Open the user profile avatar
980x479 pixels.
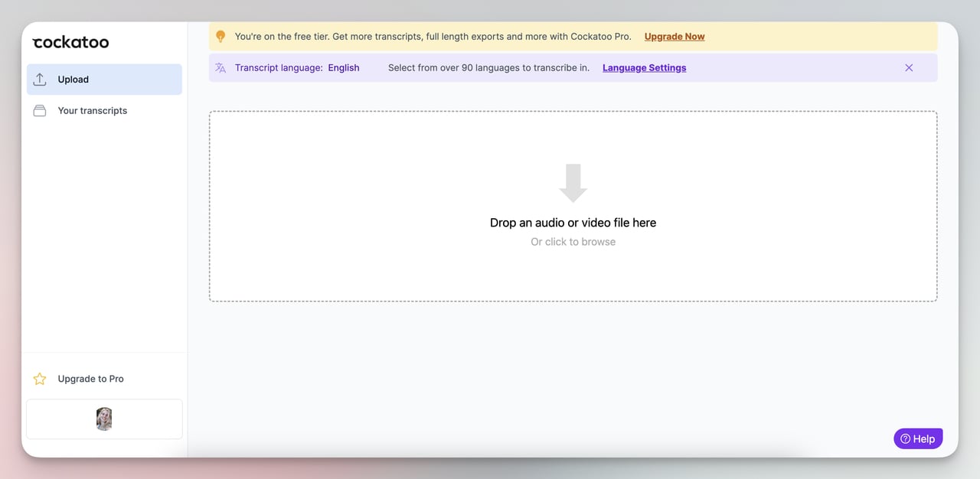tap(104, 419)
